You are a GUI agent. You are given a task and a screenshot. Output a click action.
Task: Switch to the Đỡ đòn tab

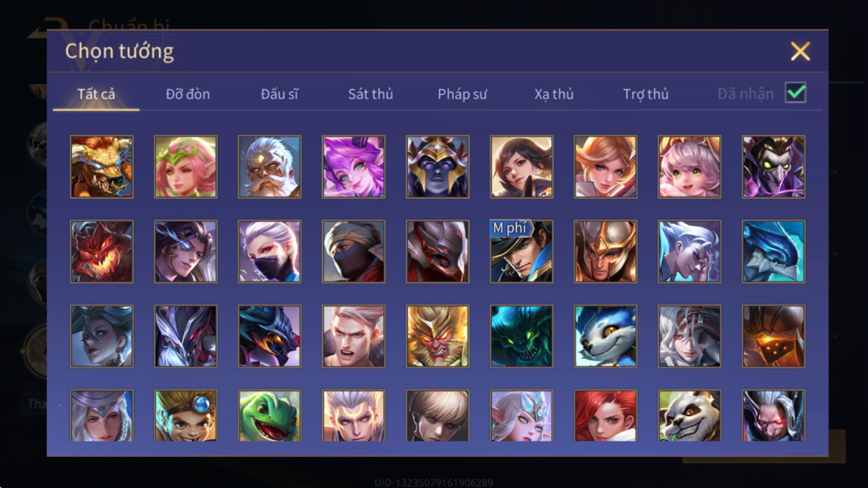188,94
